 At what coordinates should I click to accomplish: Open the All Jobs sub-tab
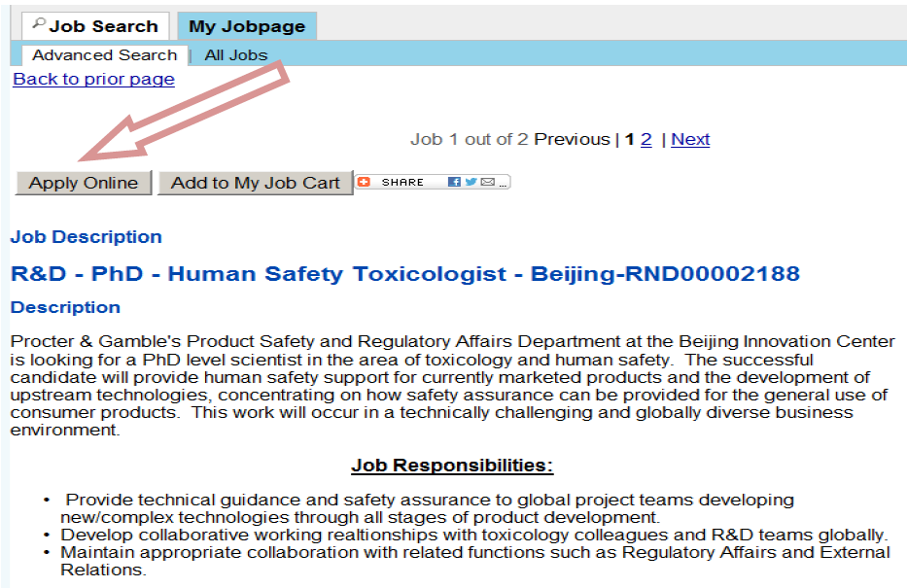(236, 55)
